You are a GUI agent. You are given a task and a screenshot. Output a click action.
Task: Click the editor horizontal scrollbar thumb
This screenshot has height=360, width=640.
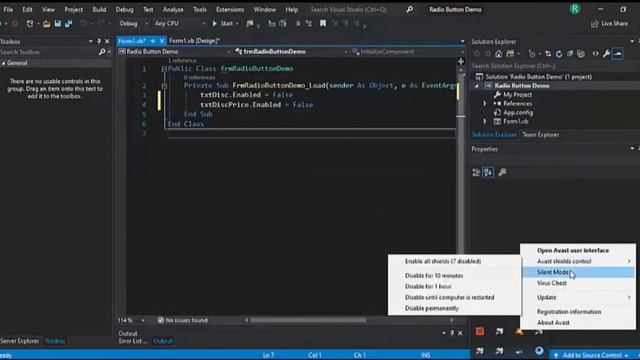coord(308,320)
